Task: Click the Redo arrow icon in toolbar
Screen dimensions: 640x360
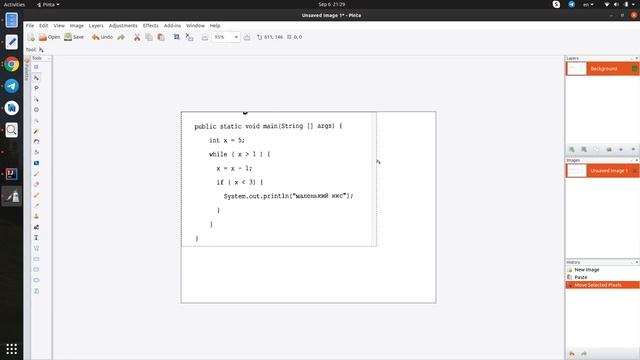Action: (121, 37)
